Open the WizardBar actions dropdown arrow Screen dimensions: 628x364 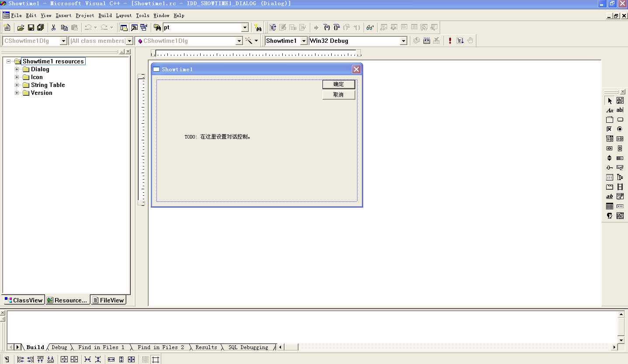[x=256, y=41]
